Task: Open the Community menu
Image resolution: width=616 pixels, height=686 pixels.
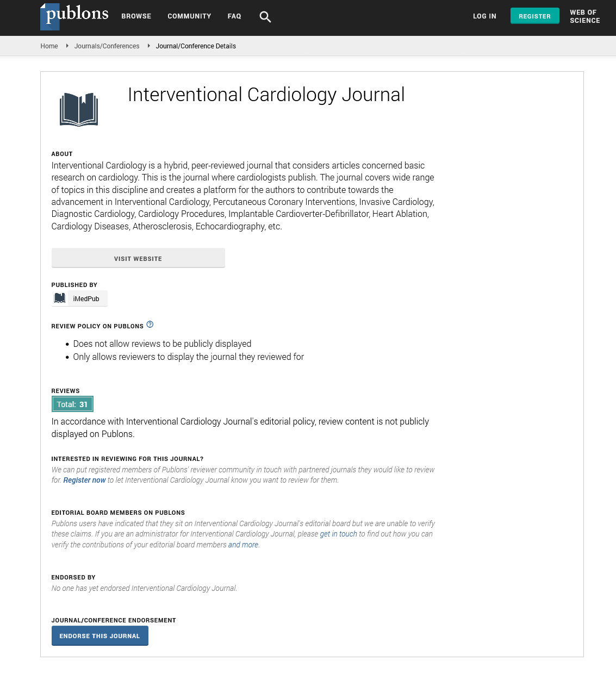Action: click(189, 16)
